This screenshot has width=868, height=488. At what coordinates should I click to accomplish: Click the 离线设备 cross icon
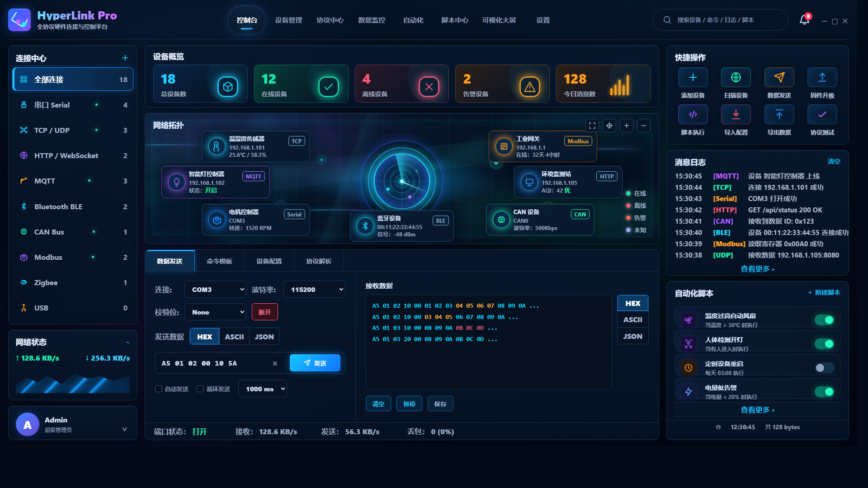[x=429, y=87]
